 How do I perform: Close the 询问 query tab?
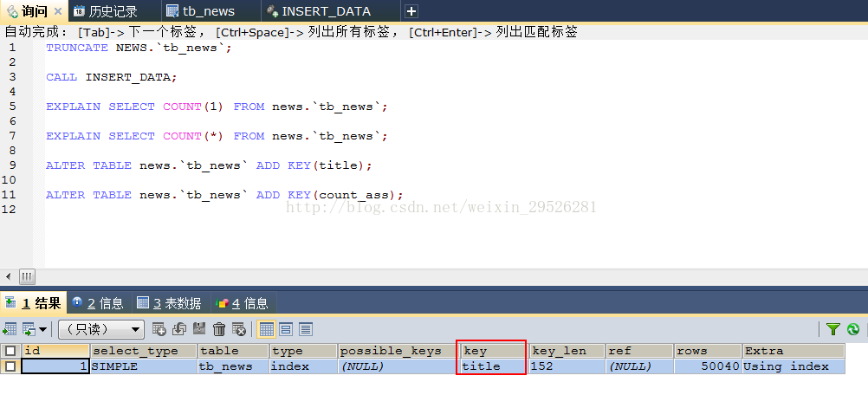[x=57, y=11]
